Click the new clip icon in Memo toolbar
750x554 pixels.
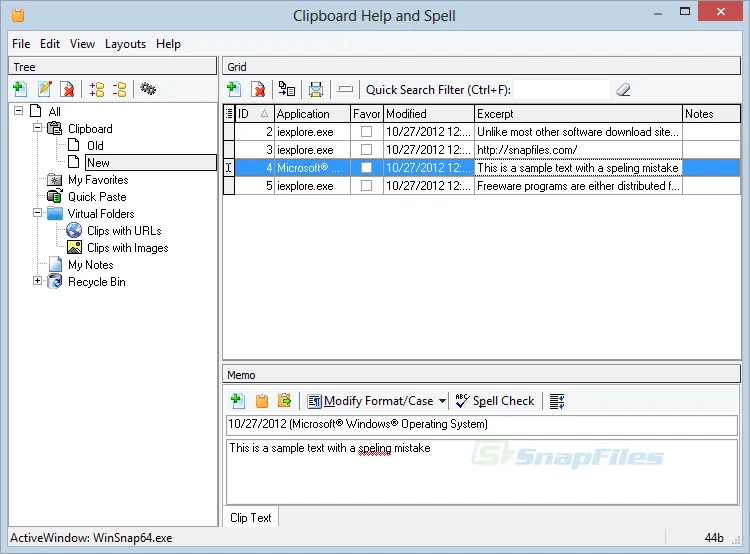238,400
